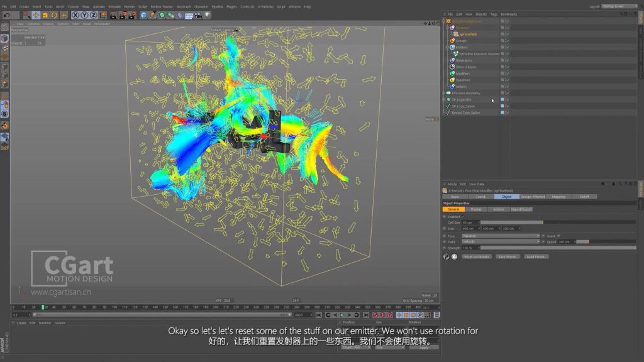The image size is (644, 362).
Task: Adjust the Cell Size slider
Action: (x=558, y=222)
